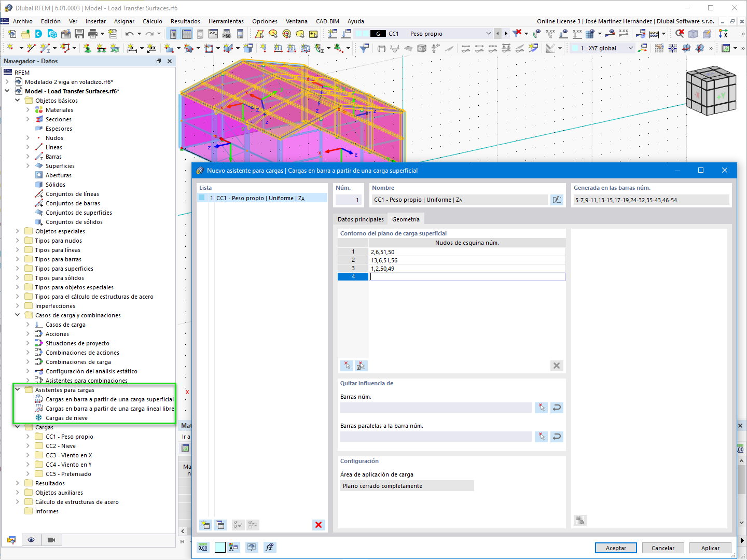
Task: Toggle the decimal places display icon
Action: coord(203,547)
